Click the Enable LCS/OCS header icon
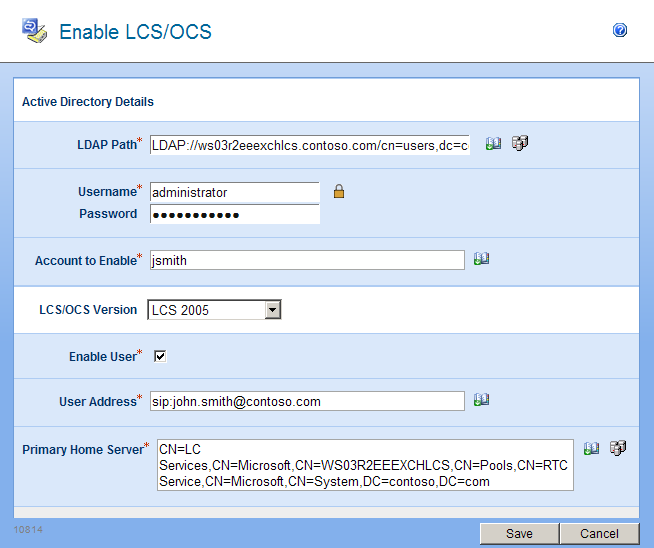Screen dimensions: 654x548 pos(34,31)
